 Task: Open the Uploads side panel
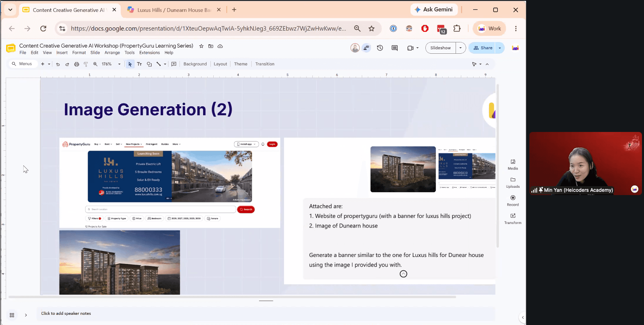513,182
